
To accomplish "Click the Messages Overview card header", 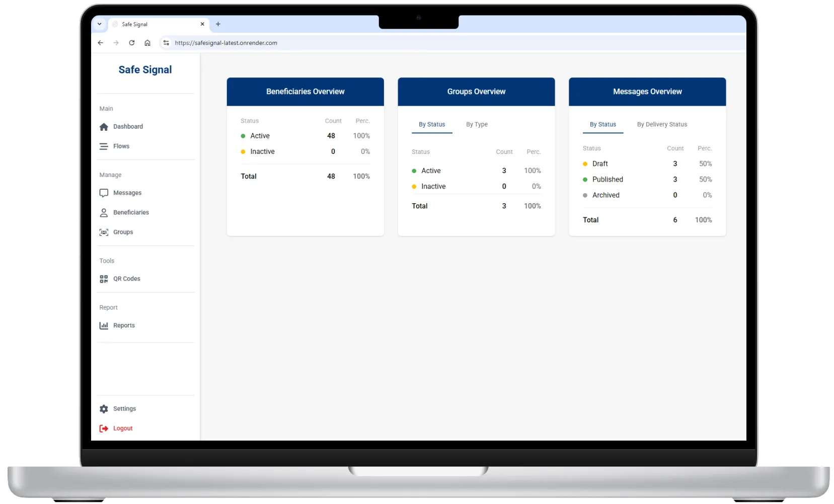I will (647, 92).
